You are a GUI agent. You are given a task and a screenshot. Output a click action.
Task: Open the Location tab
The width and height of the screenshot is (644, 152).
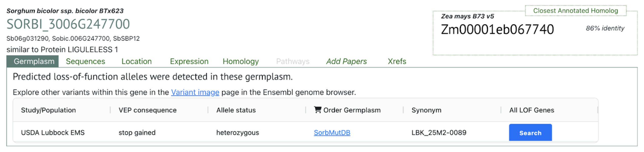[136, 62]
